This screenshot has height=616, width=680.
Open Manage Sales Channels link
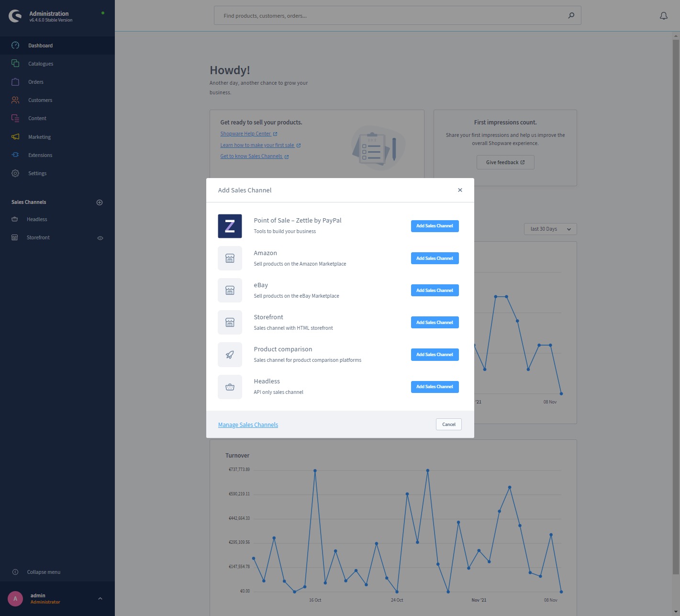click(x=248, y=425)
